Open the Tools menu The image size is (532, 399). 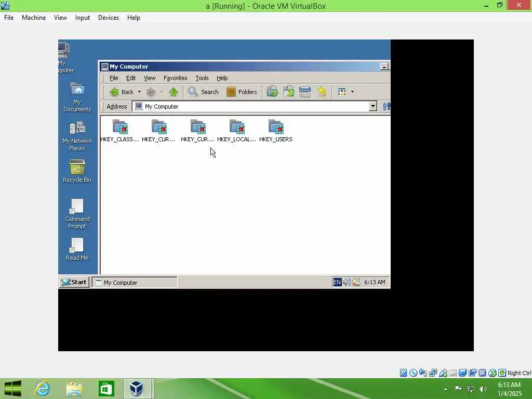[x=202, y=78]
